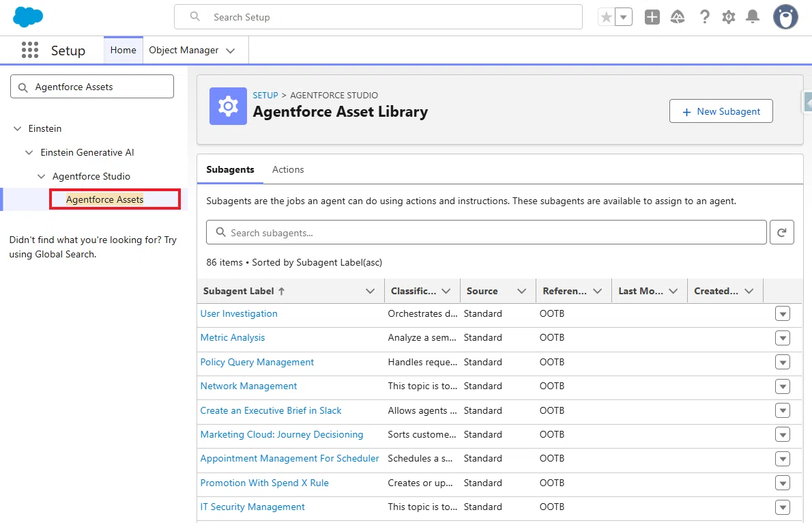Image resolution: width=812 pixels, height=523 pixels.
Task: Show row actions for Policy Query Management
Action: point(783,362)
